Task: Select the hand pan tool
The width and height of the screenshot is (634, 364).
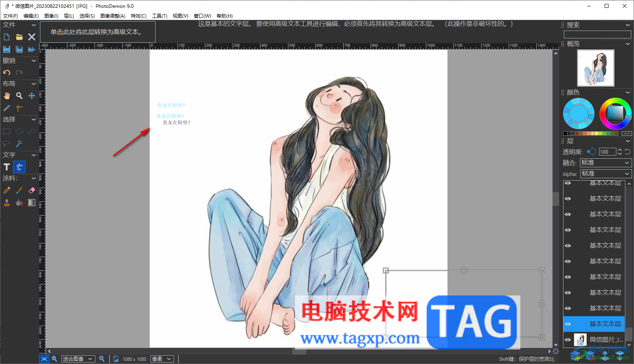Action: [x=7, y=96]
